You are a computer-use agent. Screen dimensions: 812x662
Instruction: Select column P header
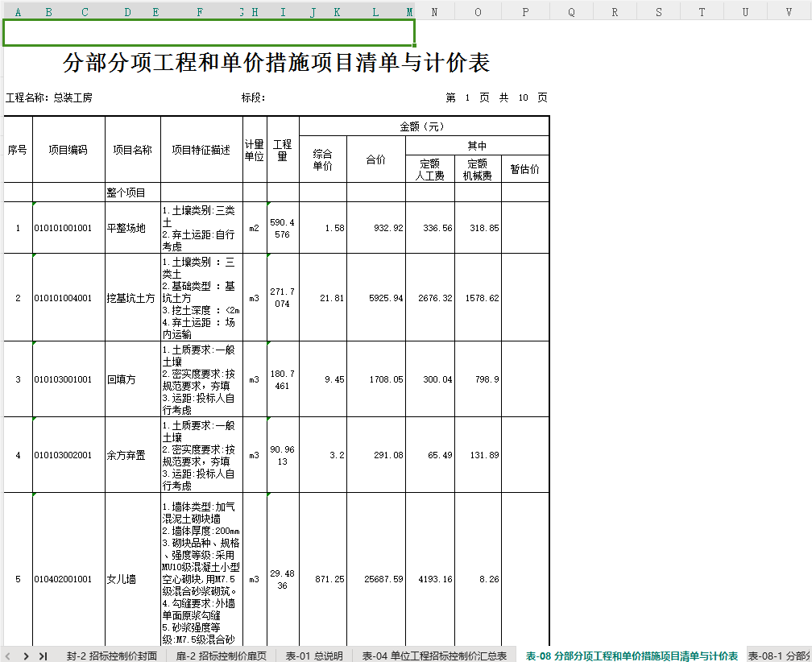[525, 12]
